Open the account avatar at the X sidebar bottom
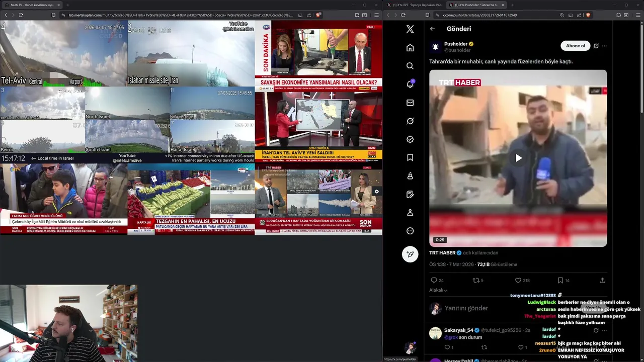The image size is (644, 362). (x=410, y=348)
